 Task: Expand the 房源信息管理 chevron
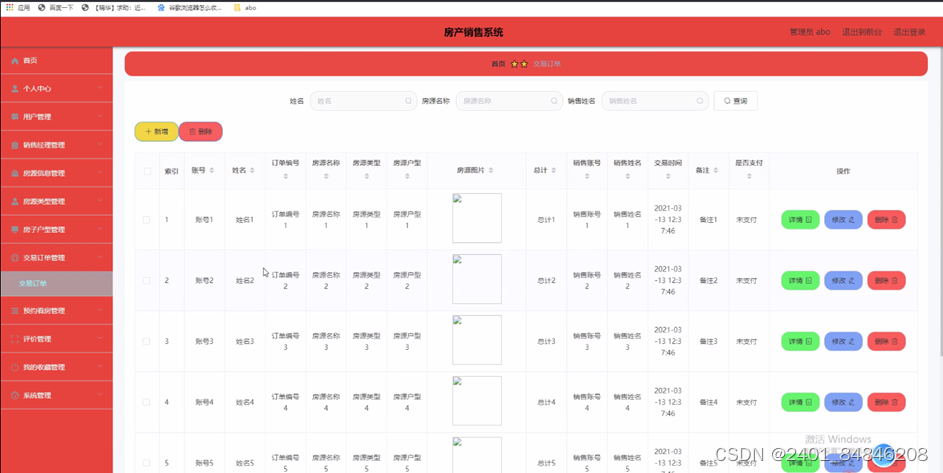click(100, 173)
